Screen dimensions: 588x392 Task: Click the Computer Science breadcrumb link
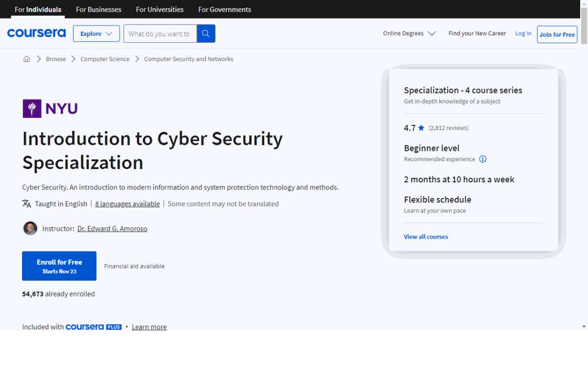click(x=104, y=58)
